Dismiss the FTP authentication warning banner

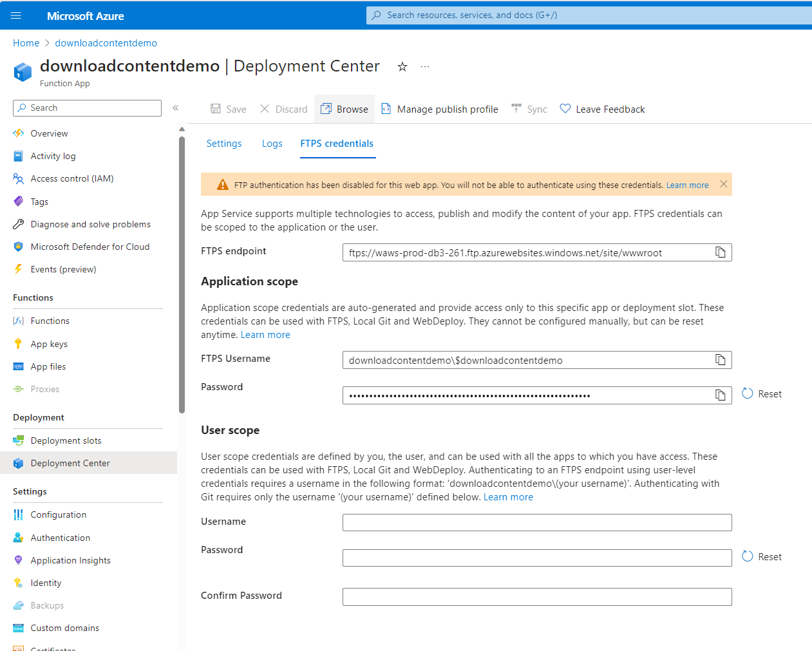click(724, 184)
